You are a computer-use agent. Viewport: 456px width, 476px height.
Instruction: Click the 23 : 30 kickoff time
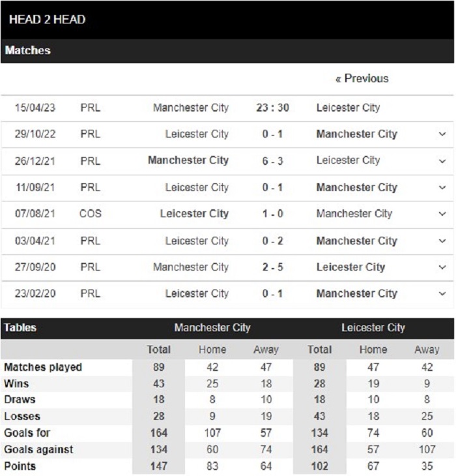272,108
